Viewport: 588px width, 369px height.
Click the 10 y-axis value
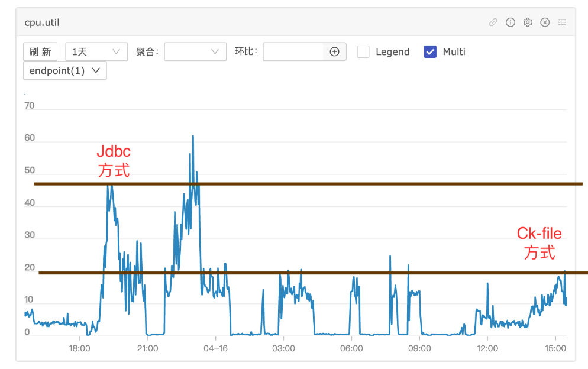coord(29,300)
